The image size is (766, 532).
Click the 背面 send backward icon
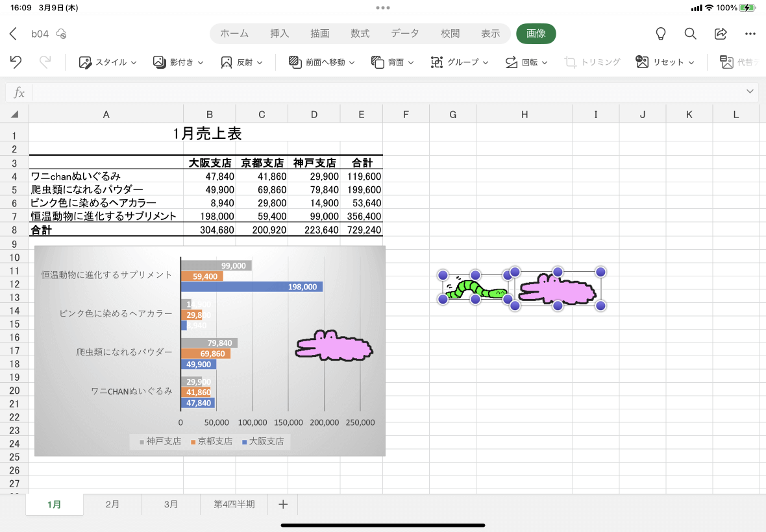click(378, 62)
